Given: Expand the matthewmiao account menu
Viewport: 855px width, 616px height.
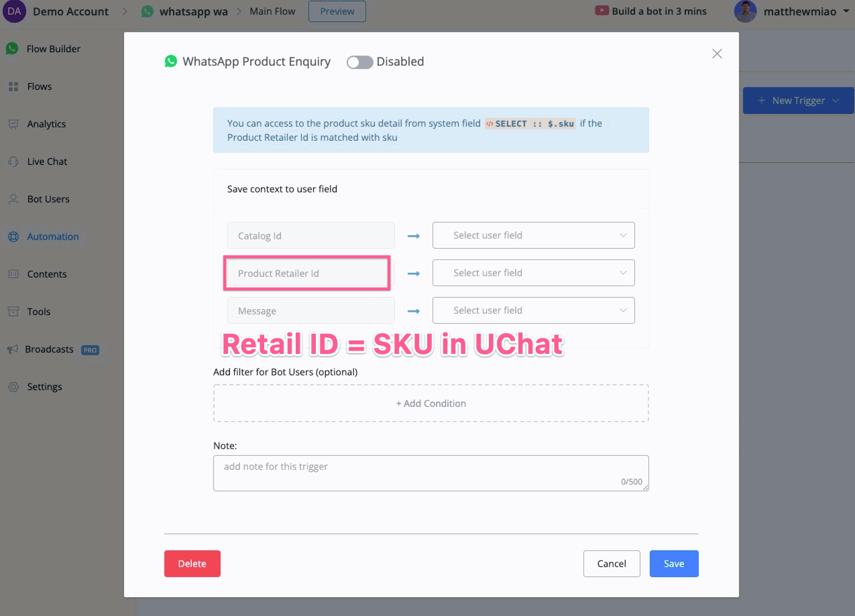Looking at the screenshot, I should pos(846,11).
